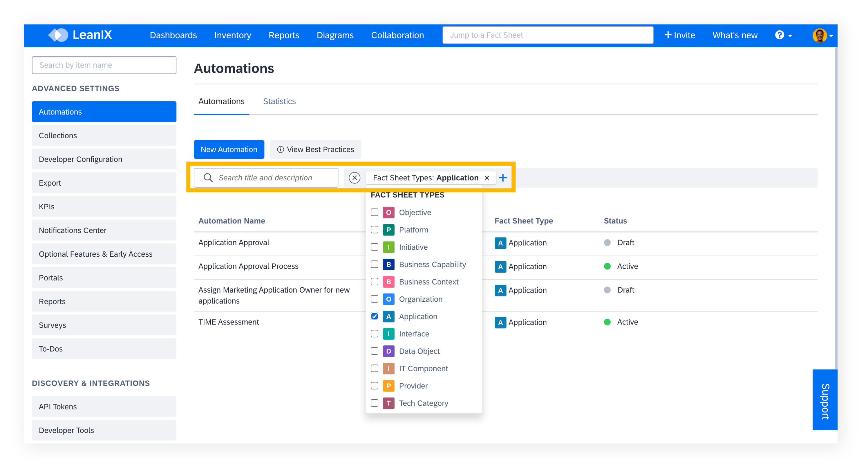
Task: Click the gray Draft status dot for Application Approval
Action: tap(607, 242)
